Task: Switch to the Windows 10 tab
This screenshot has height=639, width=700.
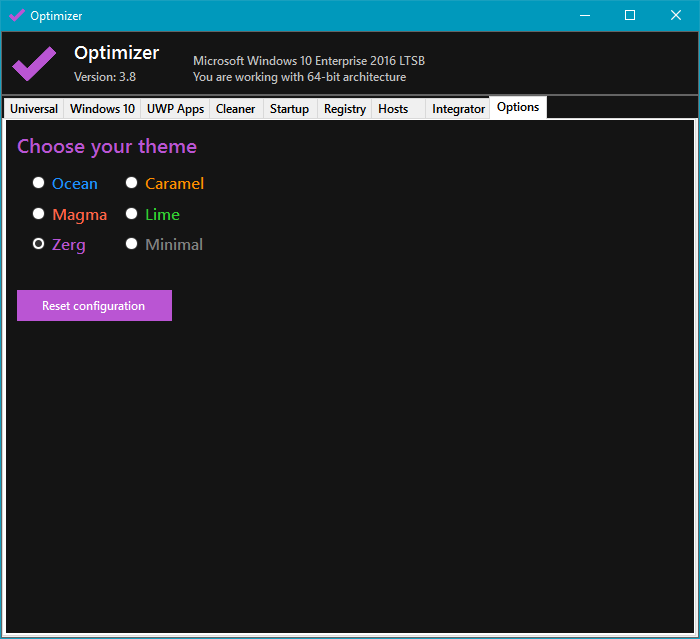Action: point(102,109)
